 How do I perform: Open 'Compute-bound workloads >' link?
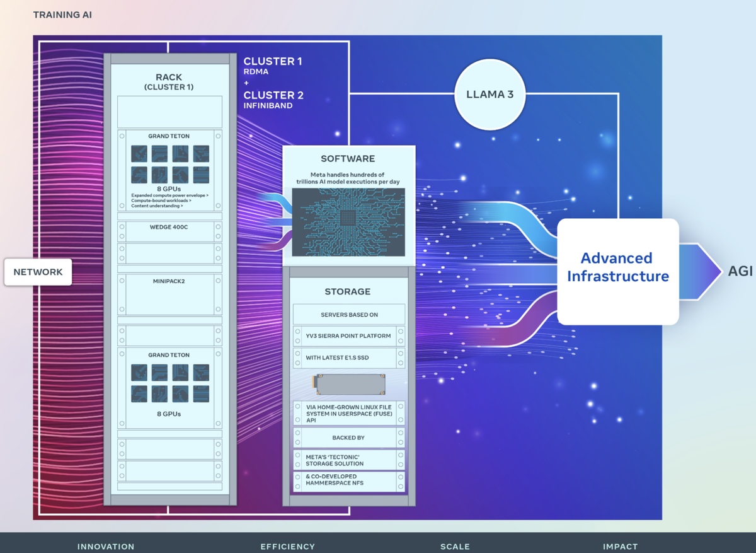[x=161, y=201]
